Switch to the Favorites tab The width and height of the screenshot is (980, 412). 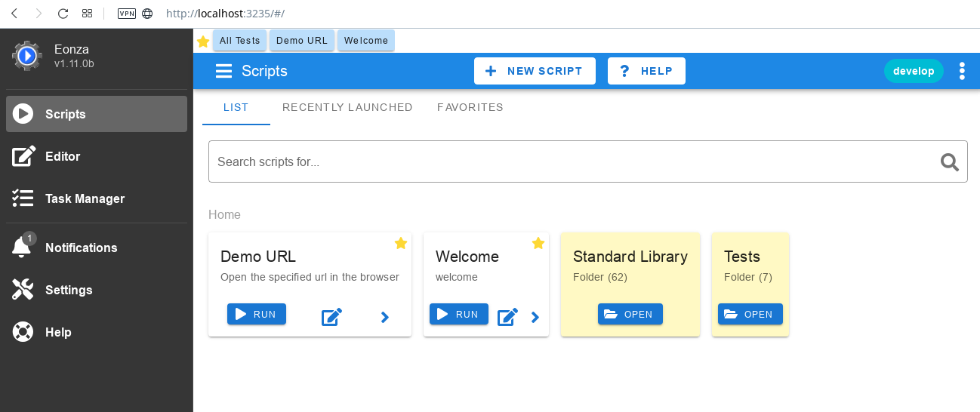click(470, 107)
